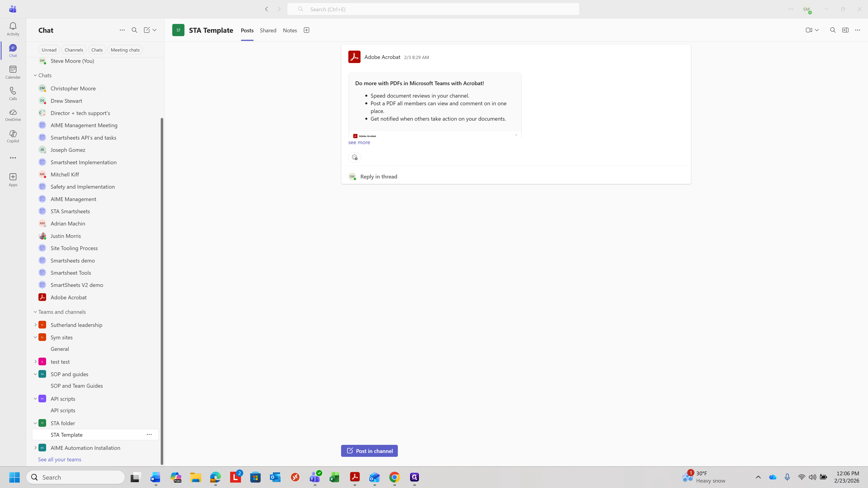Launch Copilot from the app bar
868x488 pixels.
pyautogui.click(x=13, y=136)
